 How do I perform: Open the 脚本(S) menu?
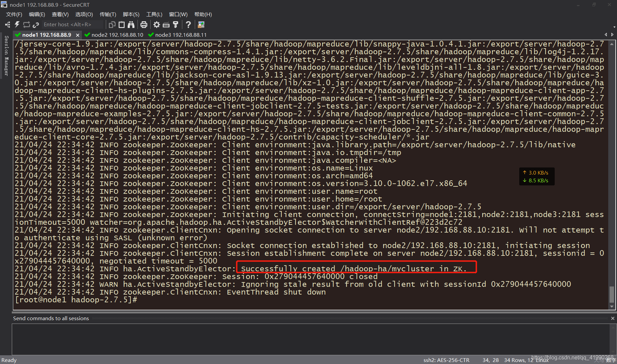(x=131, y=14)
